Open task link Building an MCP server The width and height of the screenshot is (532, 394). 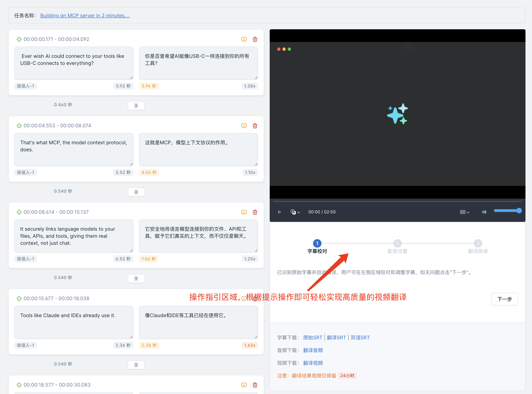[x=85, y=16]
